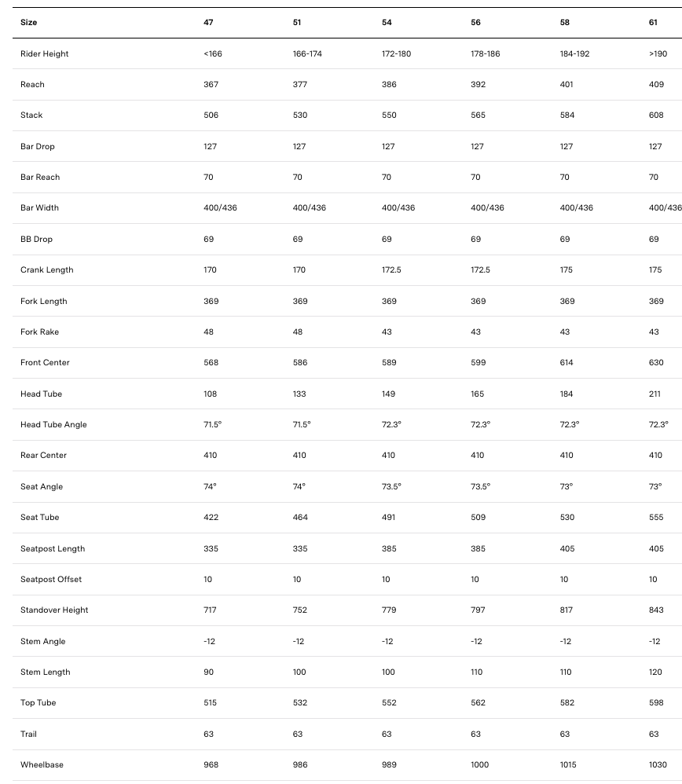Click the Standover Height row label
Screen dimensions: 682x784
click(x=54, y=610)
